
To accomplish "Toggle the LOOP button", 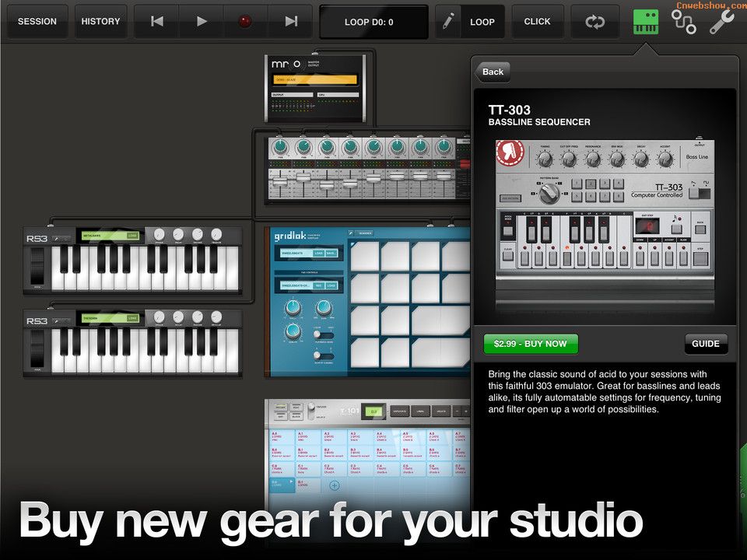I will pos(482,22).
